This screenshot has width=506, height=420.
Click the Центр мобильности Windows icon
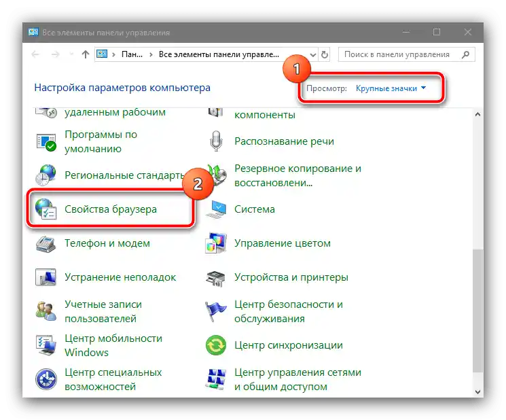pyautogui.click(x=46, y=345)
